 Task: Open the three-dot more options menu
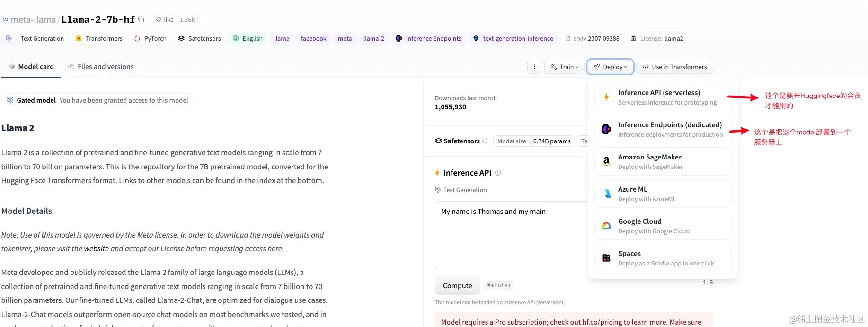point(534,67)
